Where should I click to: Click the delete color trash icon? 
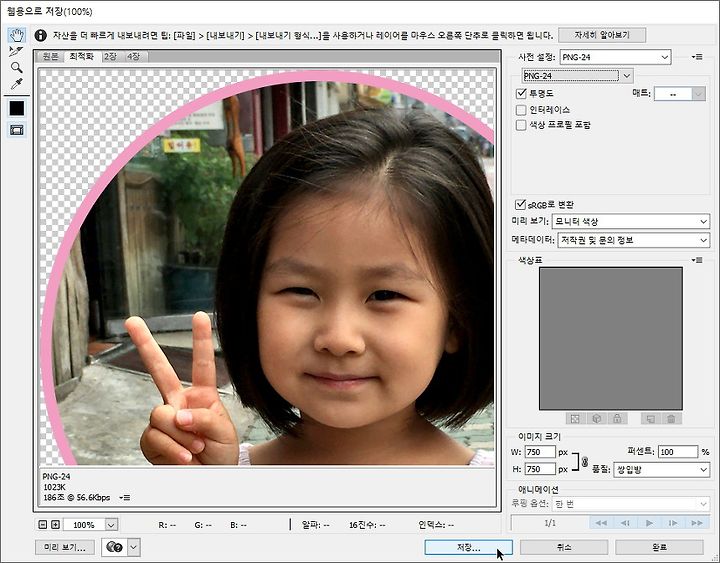(671, 419)
